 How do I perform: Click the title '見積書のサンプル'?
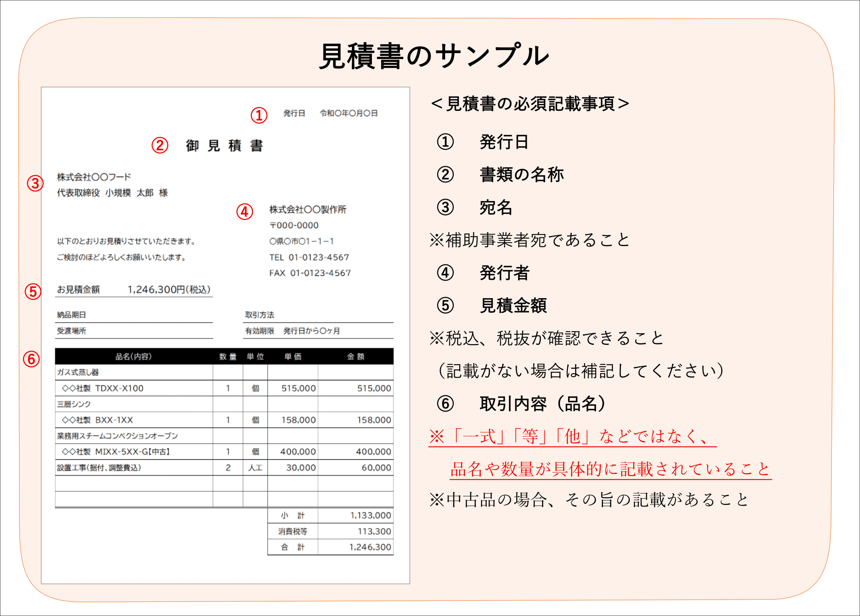click(x=434, y=56)
